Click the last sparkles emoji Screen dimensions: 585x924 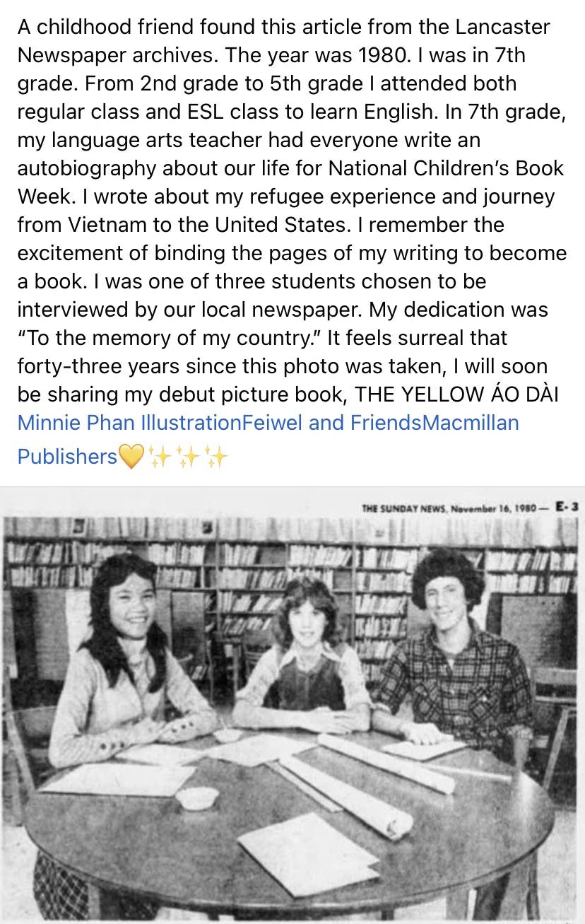pos(215,457)
